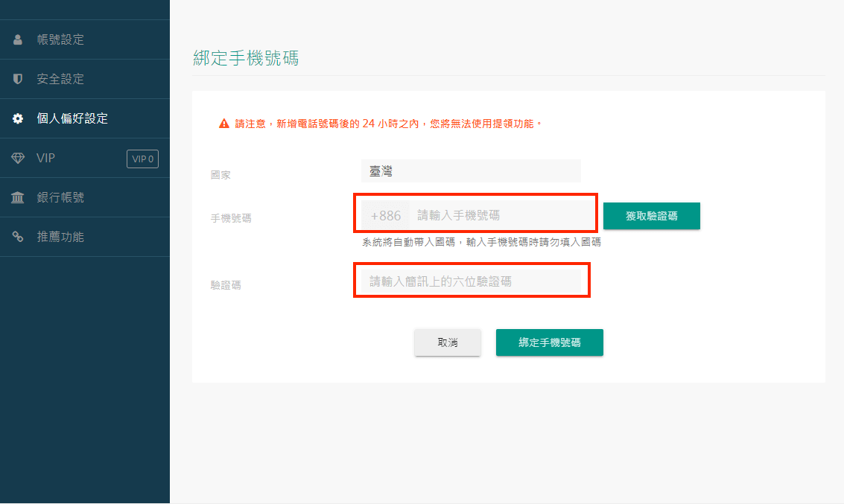The image size is (844, 504).
Task: Click the +886 country code prefix
Action: tap(385, 216)
